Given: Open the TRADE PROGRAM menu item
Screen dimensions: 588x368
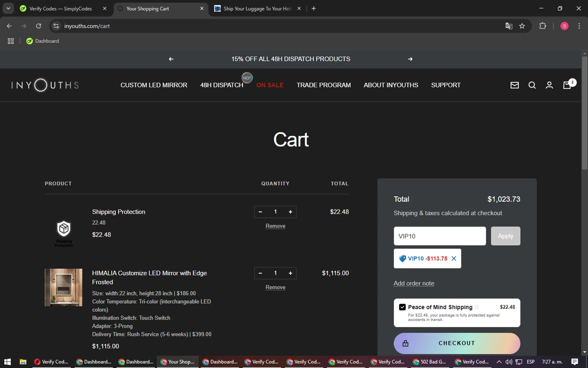Looking at the screenshot, I should click(323, 85).
